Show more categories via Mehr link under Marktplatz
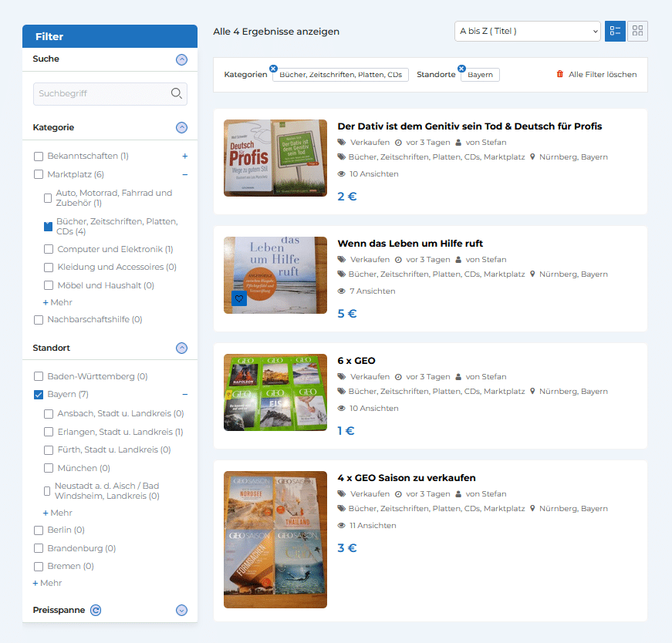The width and height of the screenshot is (672, 643). point(58,302)
